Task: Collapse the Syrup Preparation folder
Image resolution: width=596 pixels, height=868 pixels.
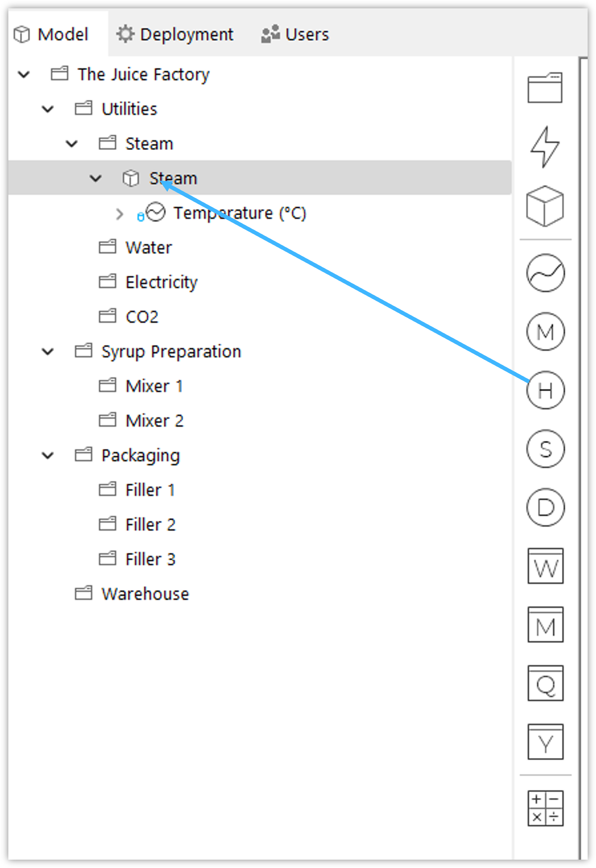Action: tap(48, 352)
